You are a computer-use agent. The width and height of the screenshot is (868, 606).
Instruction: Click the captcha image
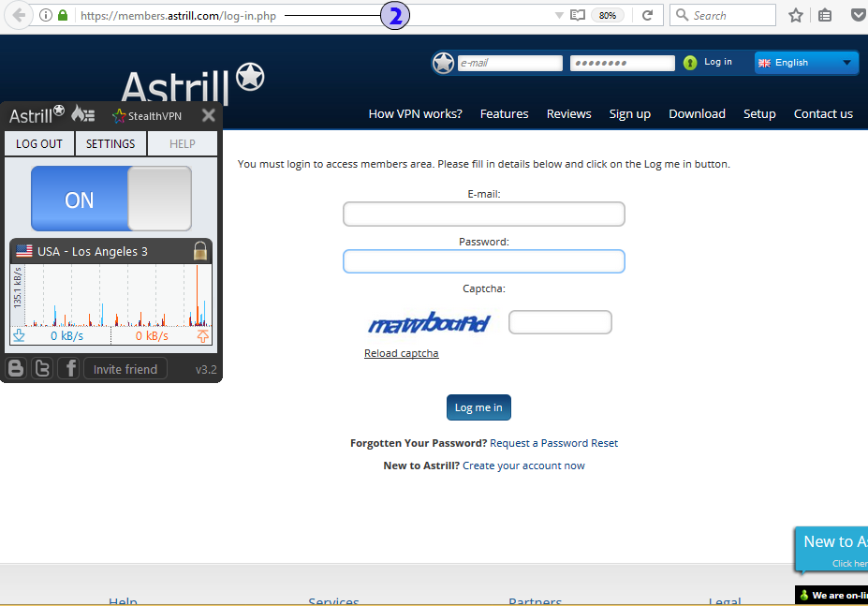click(x=430, y=323)
